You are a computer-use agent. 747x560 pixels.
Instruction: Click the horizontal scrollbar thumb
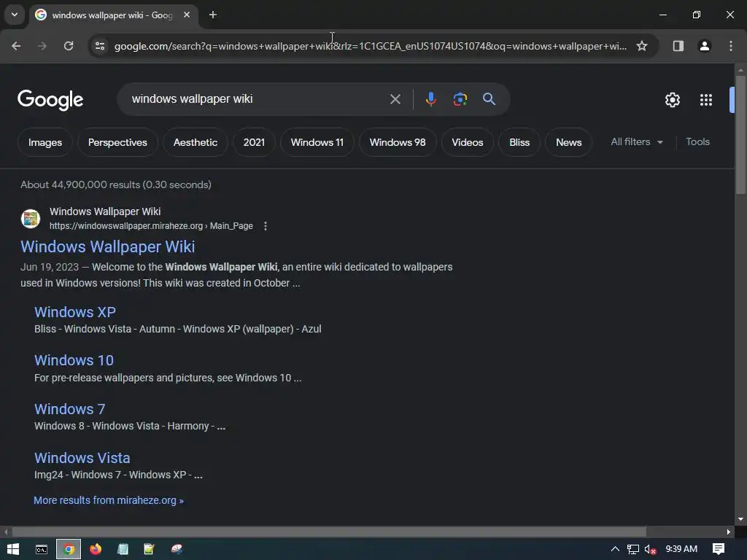(329, 532)
